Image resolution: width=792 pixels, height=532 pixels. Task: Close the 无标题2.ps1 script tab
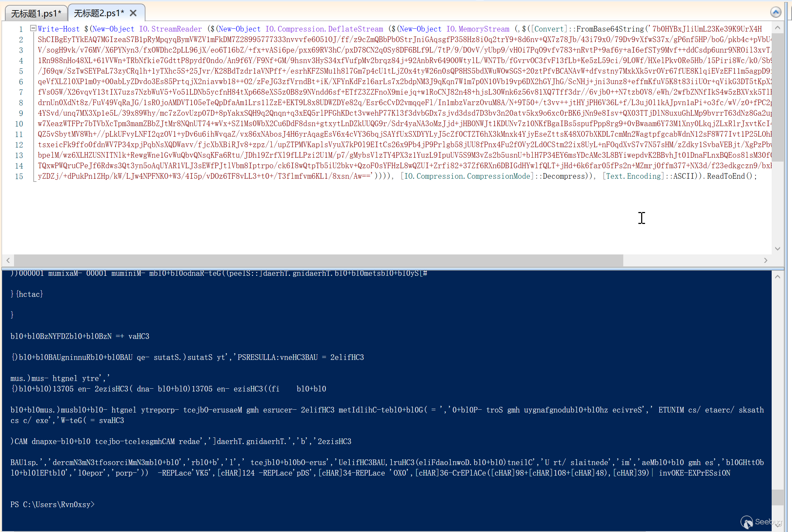(133, 13)
